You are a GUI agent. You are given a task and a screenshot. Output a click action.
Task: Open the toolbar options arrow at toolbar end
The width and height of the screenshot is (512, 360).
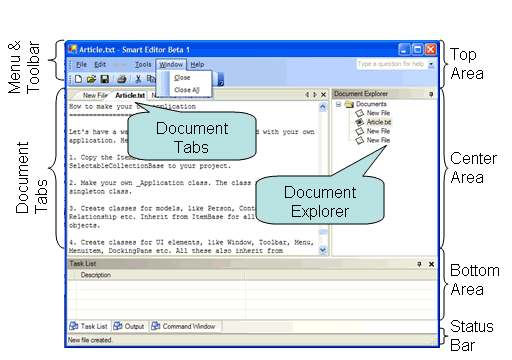[221, 80]
